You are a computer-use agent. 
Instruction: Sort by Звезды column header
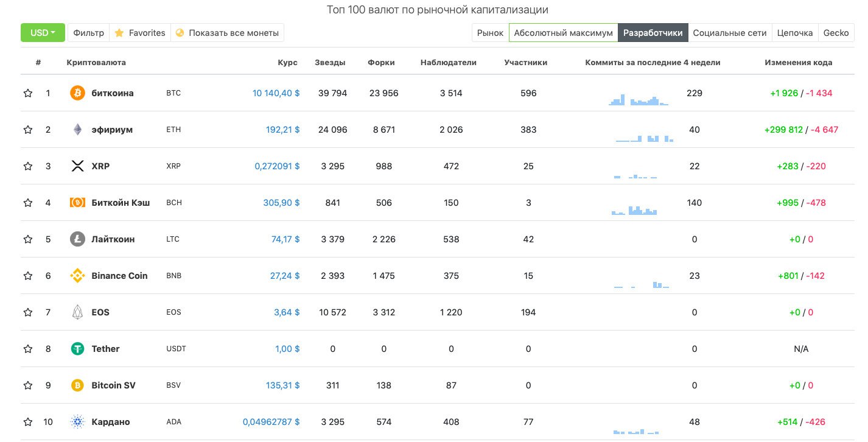click(x=331, y=63)
